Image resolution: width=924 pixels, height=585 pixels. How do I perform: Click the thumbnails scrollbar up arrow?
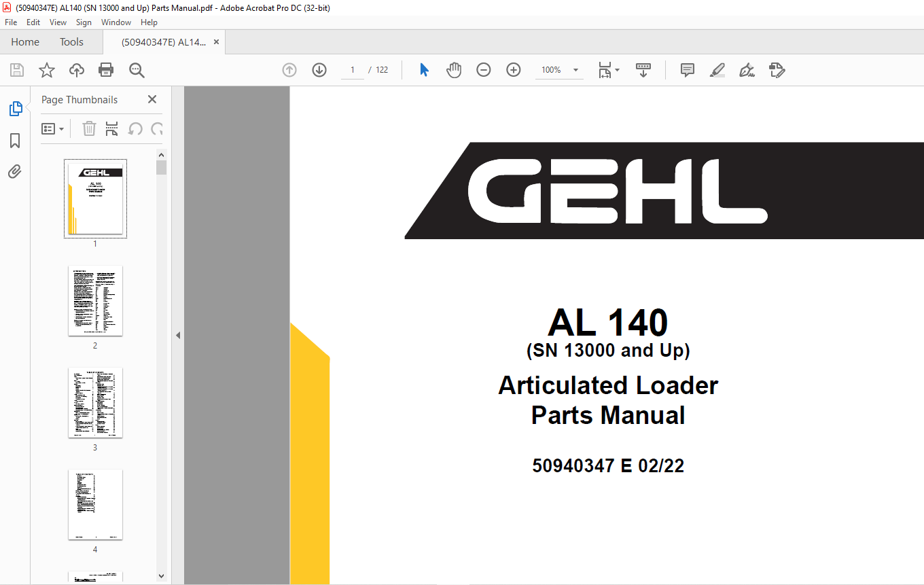[x=161, y=154]
